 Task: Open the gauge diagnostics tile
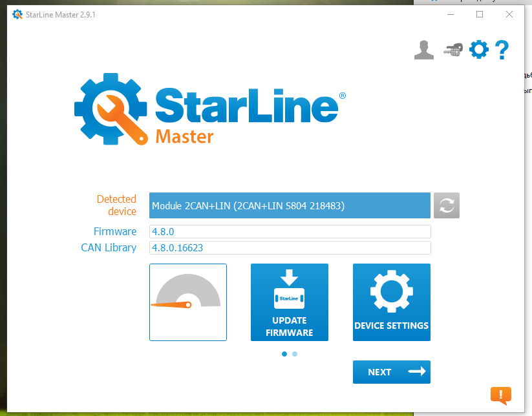pos(188,302)
